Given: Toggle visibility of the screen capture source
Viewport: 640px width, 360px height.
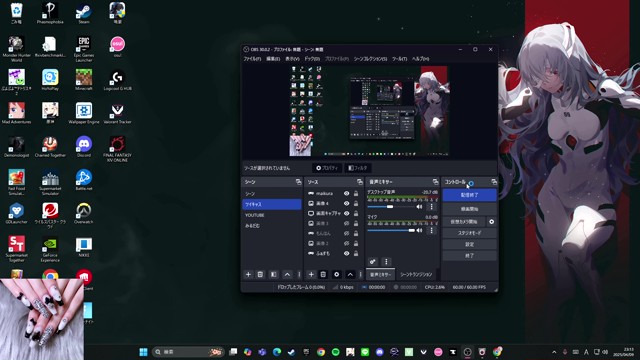Looking at the screenshot, I should [347, 213].
